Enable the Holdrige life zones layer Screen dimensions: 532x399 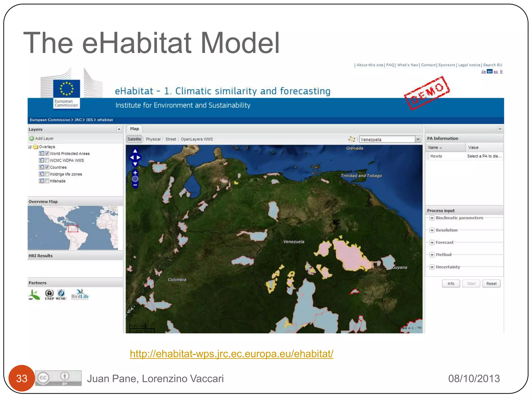[x=47, y=174]
